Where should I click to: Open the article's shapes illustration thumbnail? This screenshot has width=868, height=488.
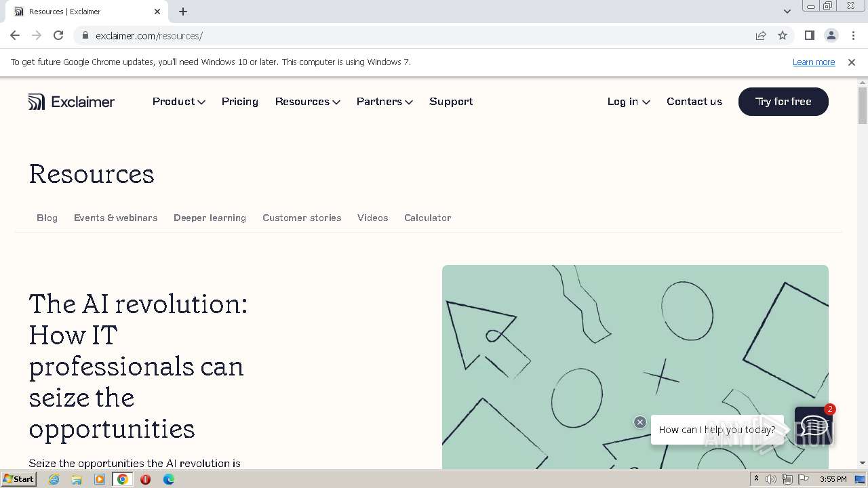tap(635, 367)
